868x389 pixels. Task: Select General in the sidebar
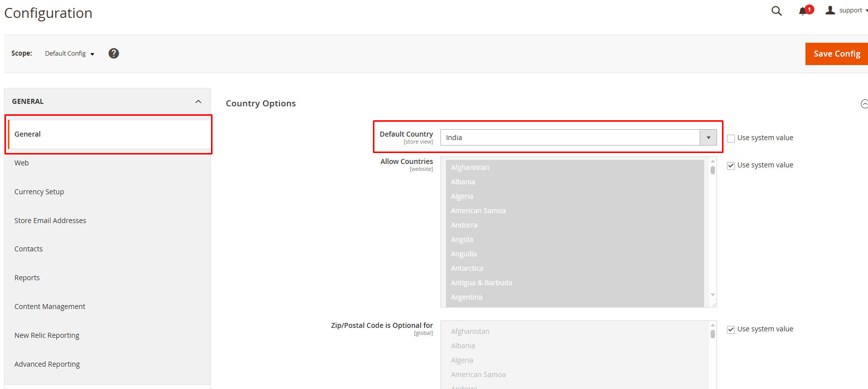coord(109,134)
